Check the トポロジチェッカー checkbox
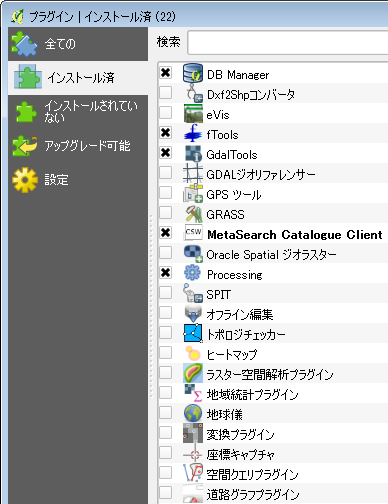The height and width of the screenshot is (504, 388). click(x=165, y=333)
